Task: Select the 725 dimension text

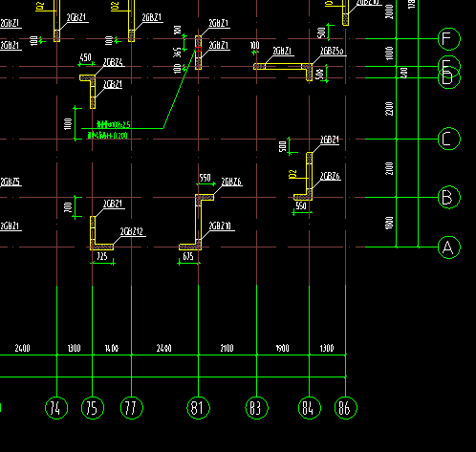Action: point(102,256)
